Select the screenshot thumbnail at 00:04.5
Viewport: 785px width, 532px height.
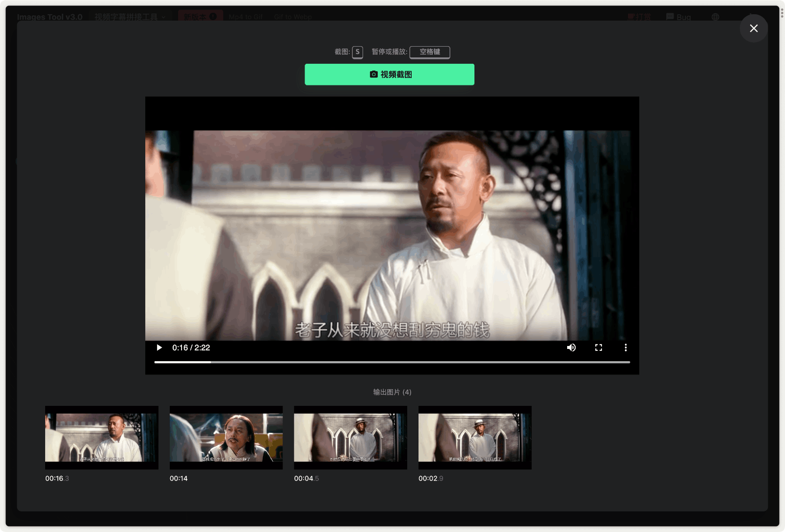click(x=350, y=437)
